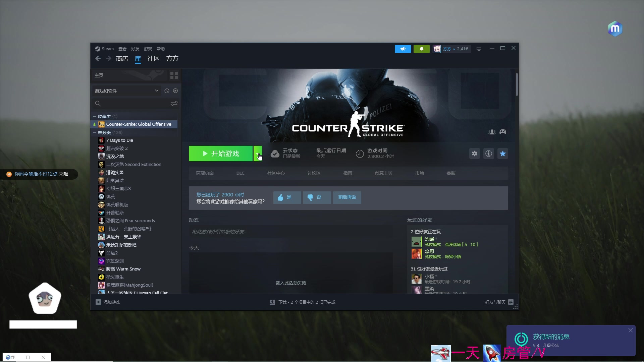Screen dimensions: 644x362
Task: Collapse the 未分类 uncategorized group
Action: [95, 132]
